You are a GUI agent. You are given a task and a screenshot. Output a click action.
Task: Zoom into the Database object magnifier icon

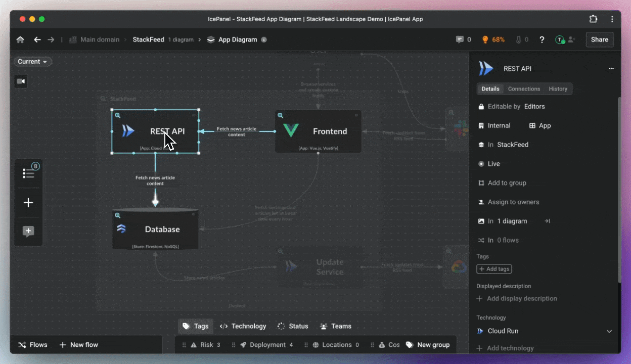[118, 215]
